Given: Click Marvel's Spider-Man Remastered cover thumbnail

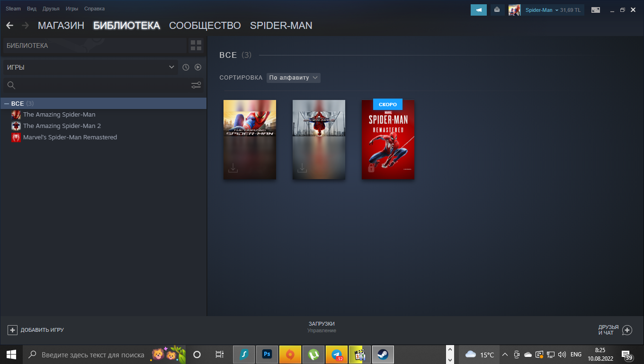Looking at the screenshot, I should click(x=388, y=140).
